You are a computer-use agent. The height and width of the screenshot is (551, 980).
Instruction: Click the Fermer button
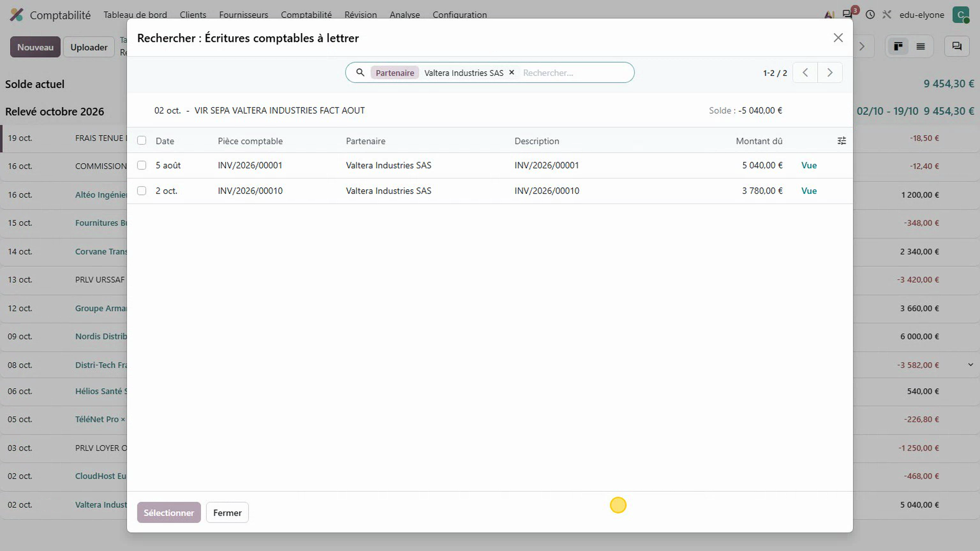pos(227,513)
